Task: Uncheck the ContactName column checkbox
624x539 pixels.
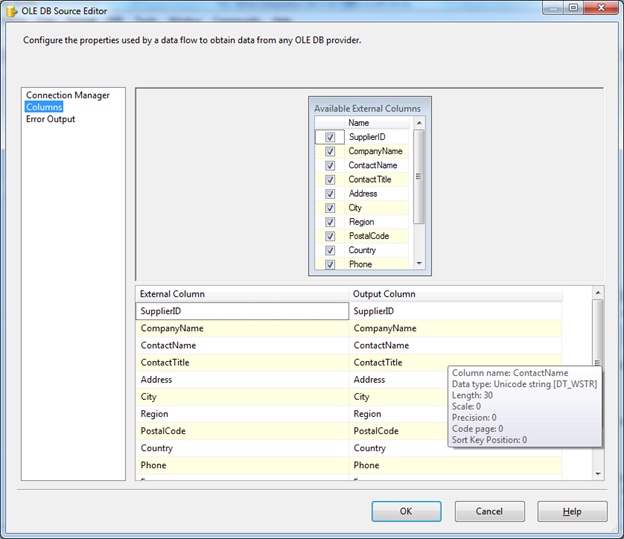Action: 330,165
